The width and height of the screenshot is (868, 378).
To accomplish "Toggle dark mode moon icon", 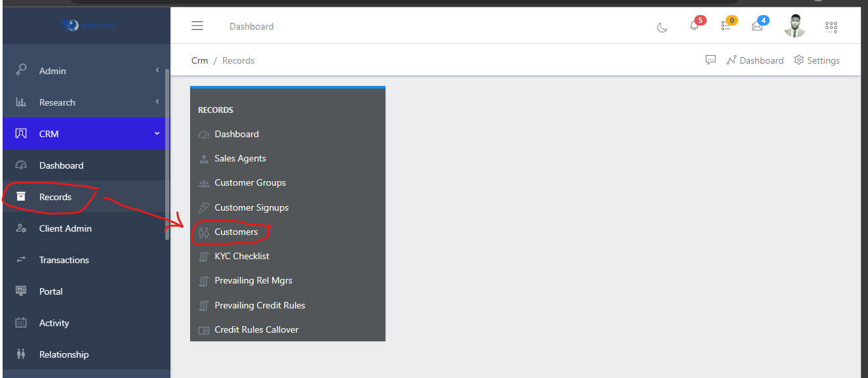I will 662,27.
